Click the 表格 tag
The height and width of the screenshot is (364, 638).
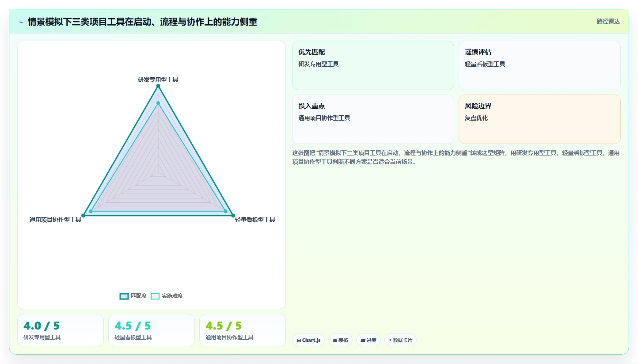coord(340,340)
